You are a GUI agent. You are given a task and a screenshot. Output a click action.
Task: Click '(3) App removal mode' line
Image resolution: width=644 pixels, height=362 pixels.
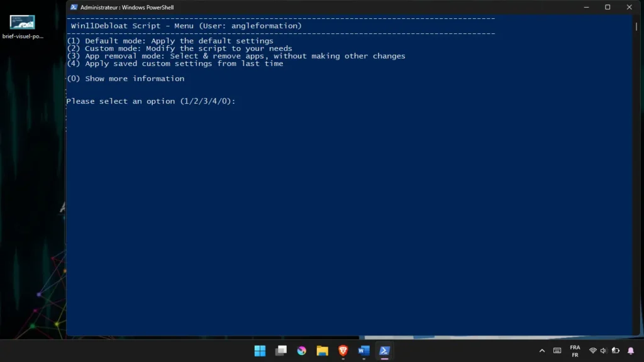pyautogui.click(x=236, y=56)
